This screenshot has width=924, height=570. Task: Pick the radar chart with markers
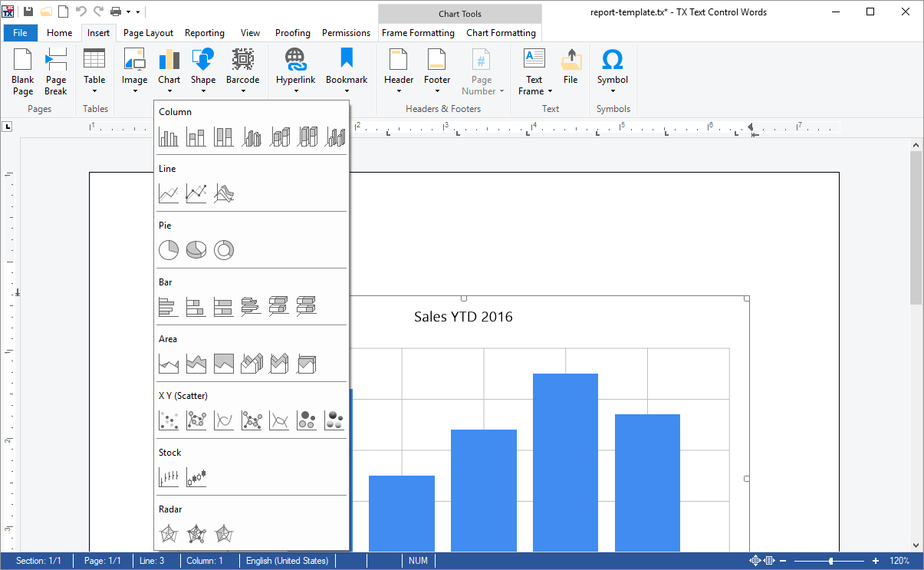(196, 534)
